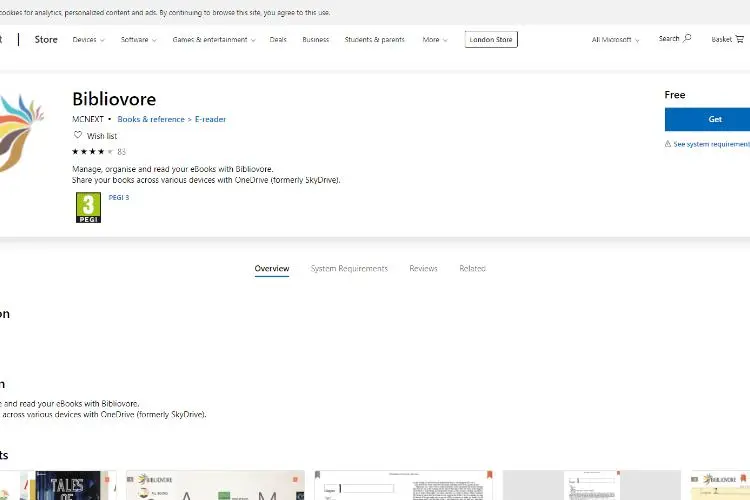The height and width of the screenshot is (500, 750).
Task: Open the Deals menu item
Action: pos(278,40)
